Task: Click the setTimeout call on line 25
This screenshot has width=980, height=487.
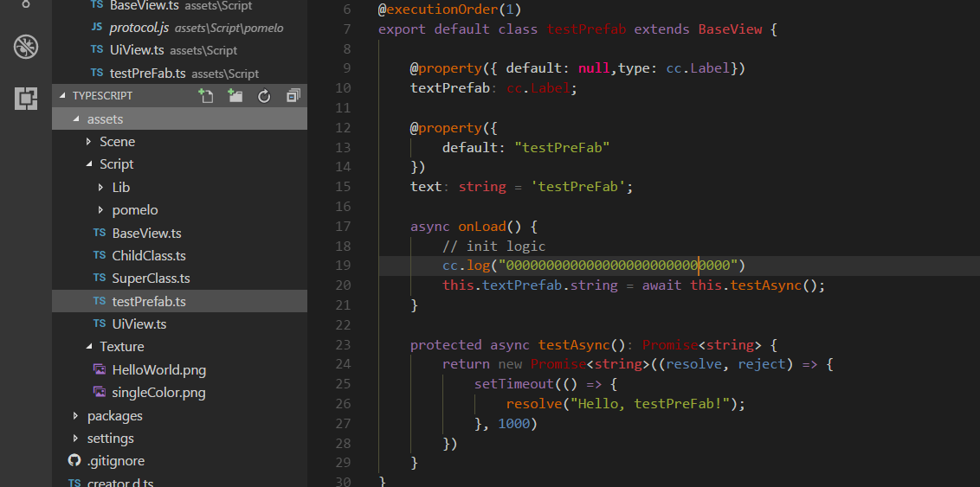Action: click(513, 384)
